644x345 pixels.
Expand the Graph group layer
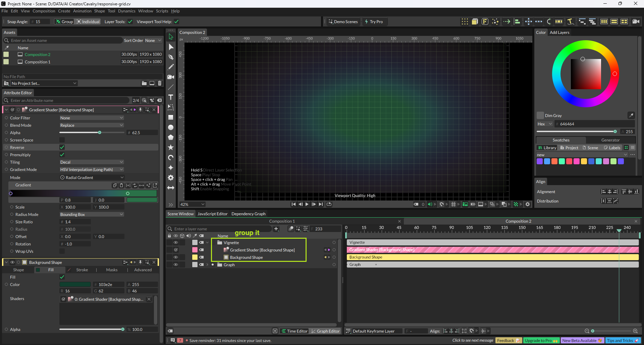[x=207, y=265]
